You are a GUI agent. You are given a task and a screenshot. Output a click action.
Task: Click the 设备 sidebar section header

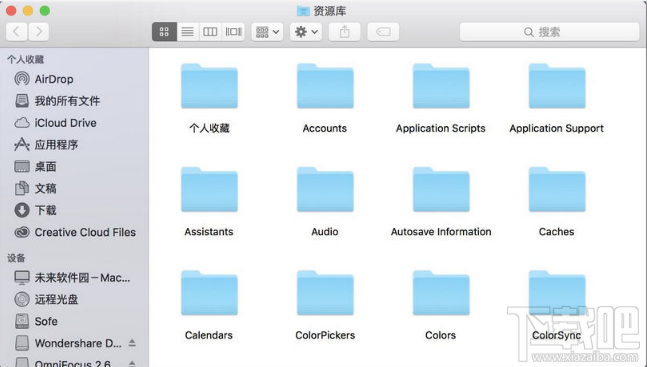click(16, 258)
